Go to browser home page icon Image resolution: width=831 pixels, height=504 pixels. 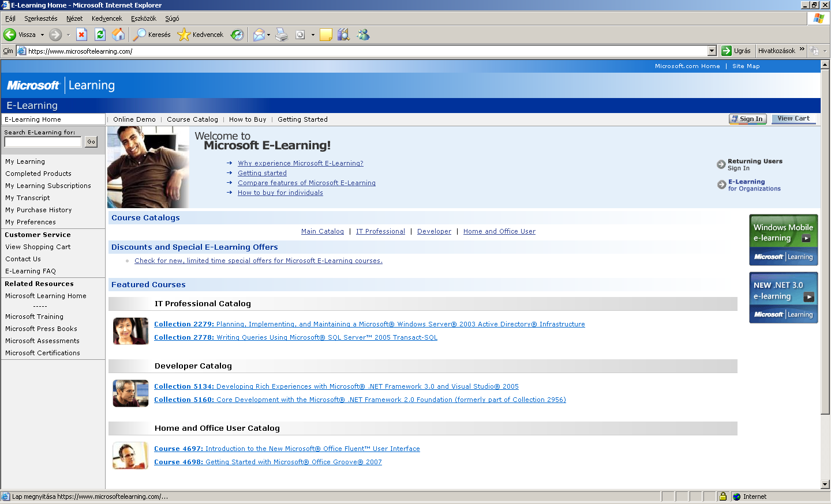(x=118, y=35)
